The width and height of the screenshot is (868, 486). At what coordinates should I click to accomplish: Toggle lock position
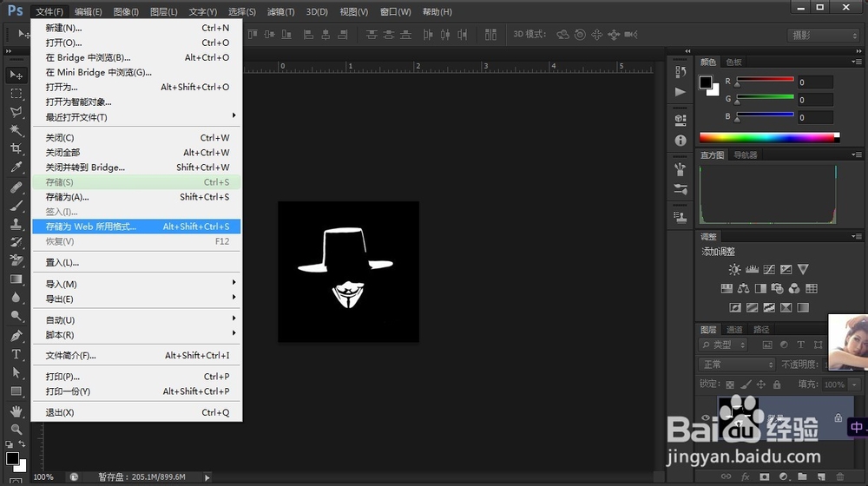click(761, 384)
